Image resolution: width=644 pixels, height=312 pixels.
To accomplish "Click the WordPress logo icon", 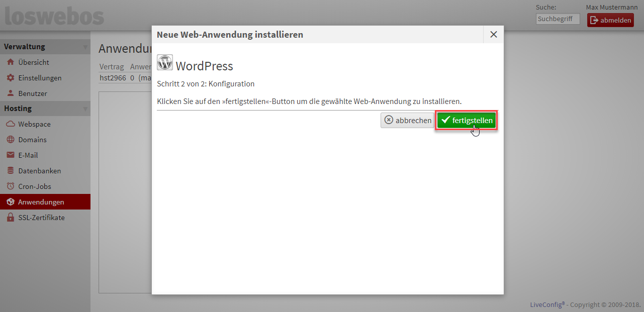I will [x=165, y=62].
